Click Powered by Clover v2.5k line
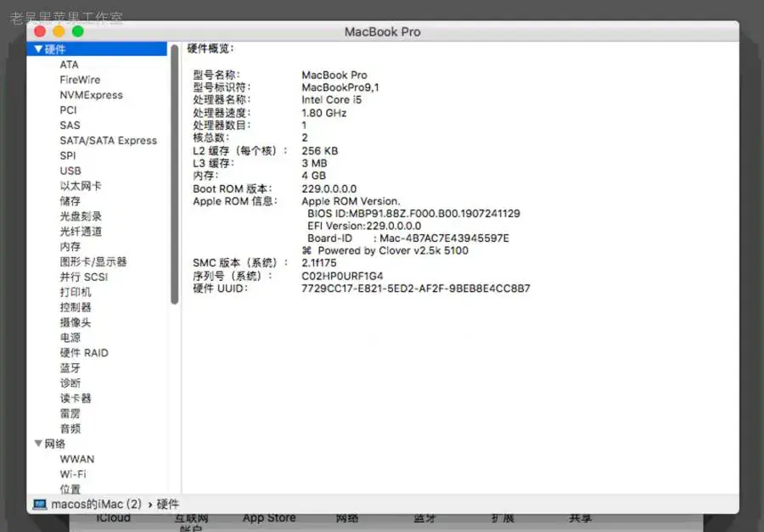This screenshot has width=764, height=532. tap(385, 250)
